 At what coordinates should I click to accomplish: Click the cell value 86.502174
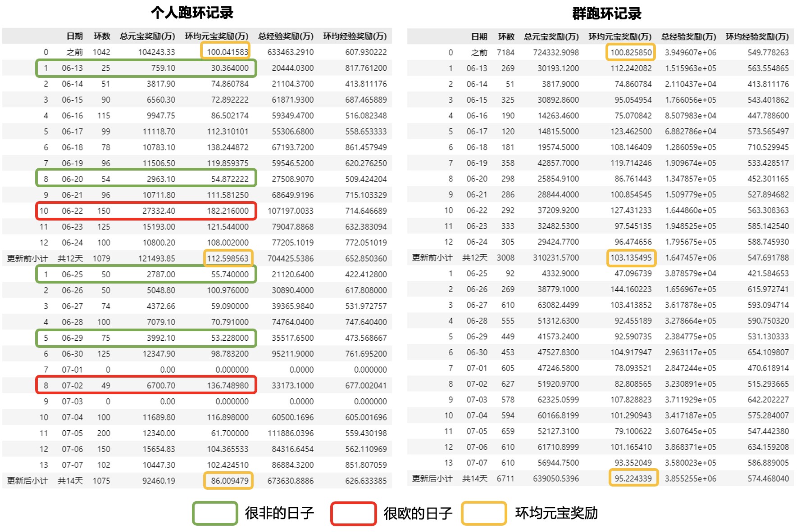230,116
